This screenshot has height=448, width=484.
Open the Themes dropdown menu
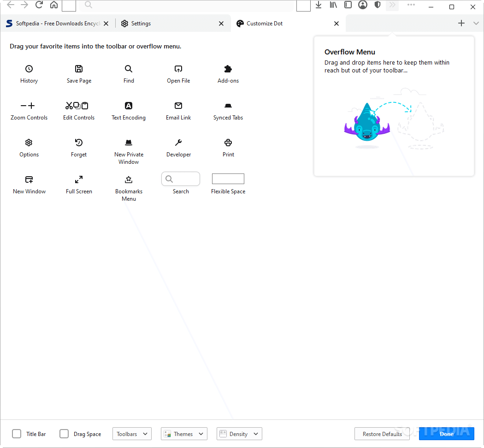tap(184, 434)
